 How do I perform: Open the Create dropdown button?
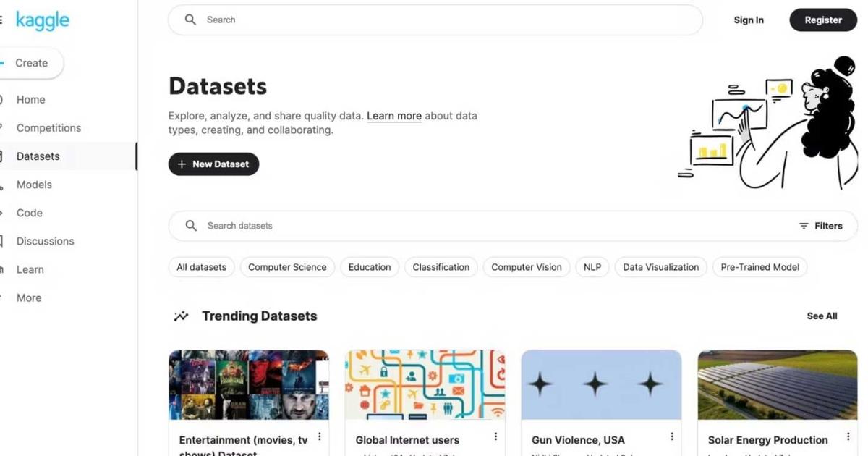point(30,63)
